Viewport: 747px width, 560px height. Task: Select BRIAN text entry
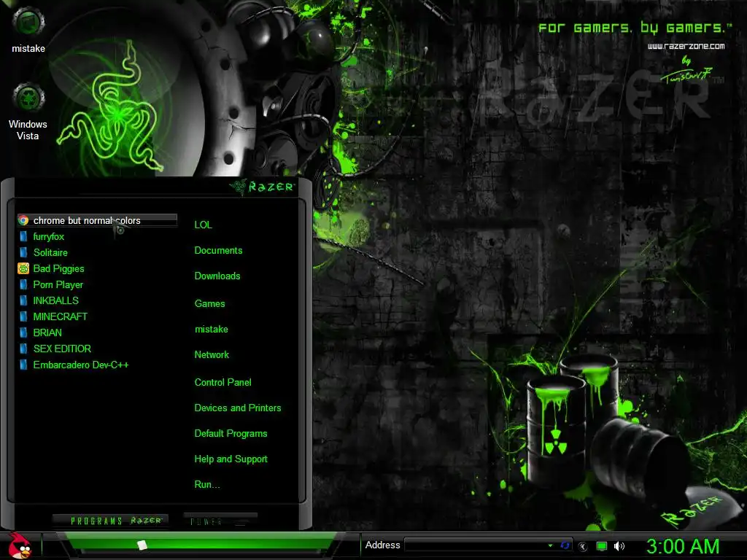[x=47, y=332]
